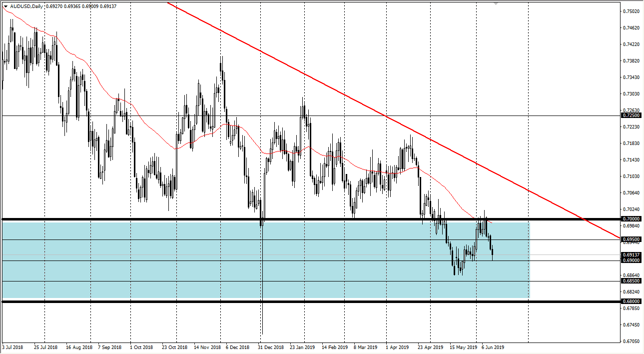
Task: Click the 0.67050 price scale value
Action: pyautogui.click(x=632, y=341)
